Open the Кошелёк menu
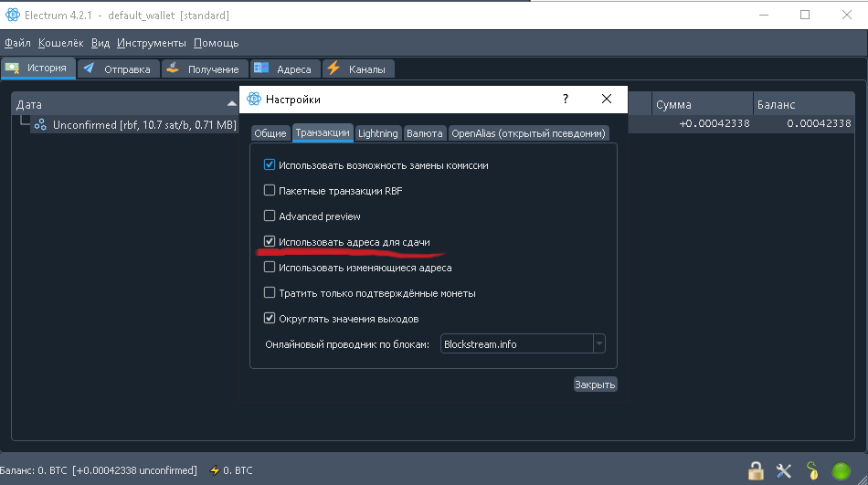The height and width of the screenshot is (485, 868). (x=61, y=43)
